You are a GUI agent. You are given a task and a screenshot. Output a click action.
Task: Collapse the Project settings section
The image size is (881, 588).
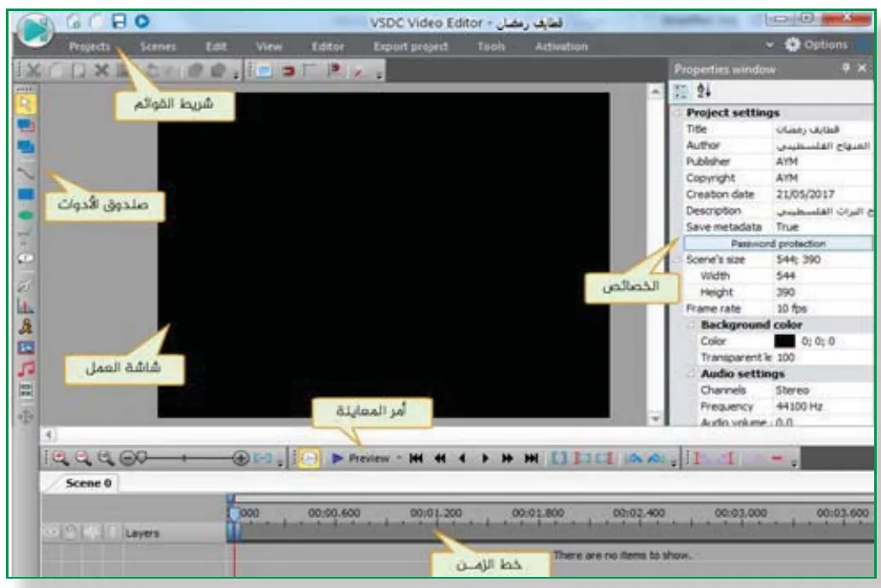coord(678,113)
